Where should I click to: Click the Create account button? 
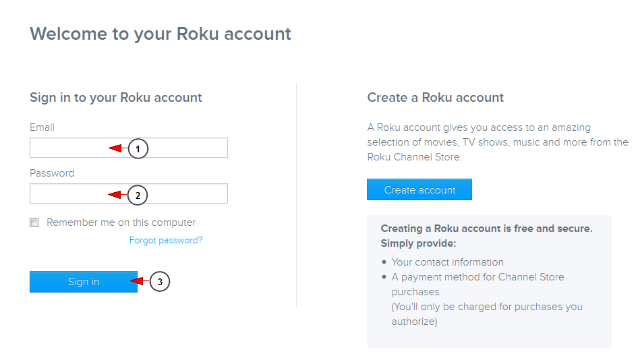click(x=419, y=189)
